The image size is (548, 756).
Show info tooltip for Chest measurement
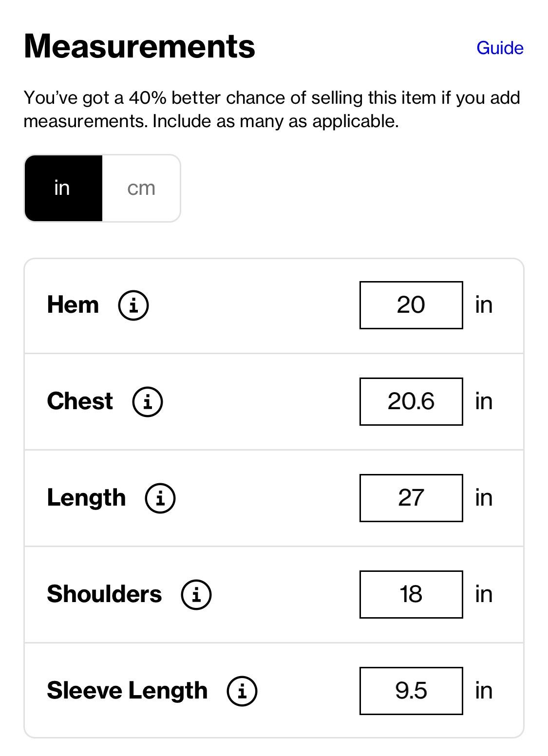(x=148, y=401)
